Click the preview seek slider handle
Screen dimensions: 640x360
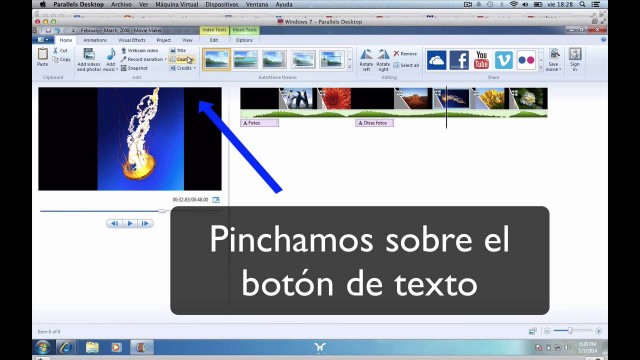[x=162, y=211]
